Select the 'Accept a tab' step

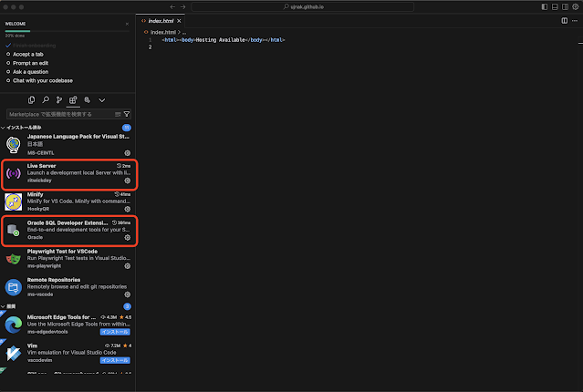point(28,55)
